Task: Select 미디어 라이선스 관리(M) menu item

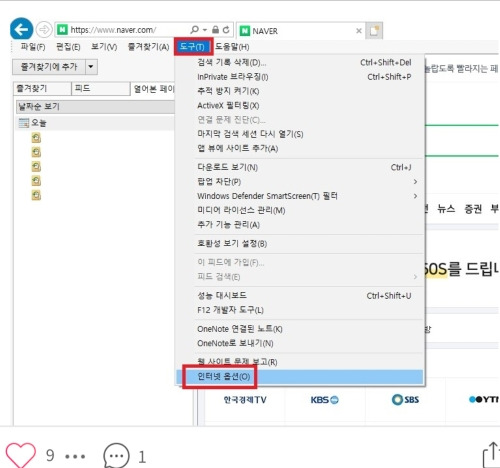Action: (x=300, y=210)
